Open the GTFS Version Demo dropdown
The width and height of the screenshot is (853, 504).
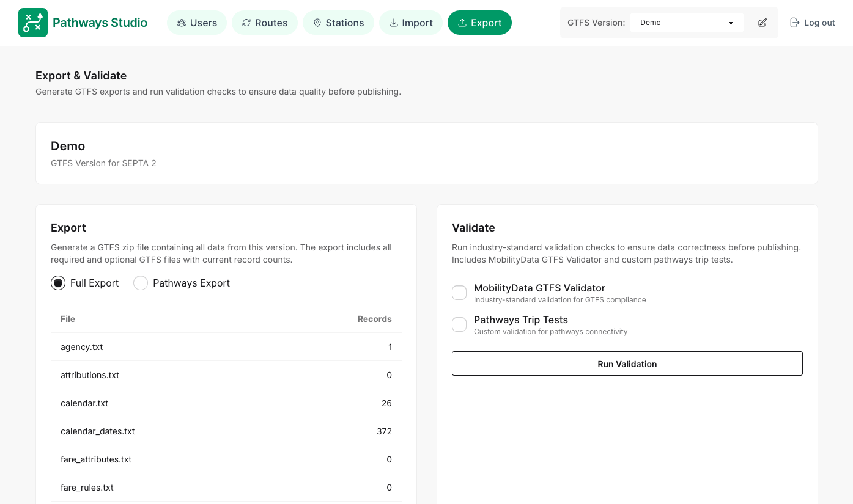tap(687, 23)
